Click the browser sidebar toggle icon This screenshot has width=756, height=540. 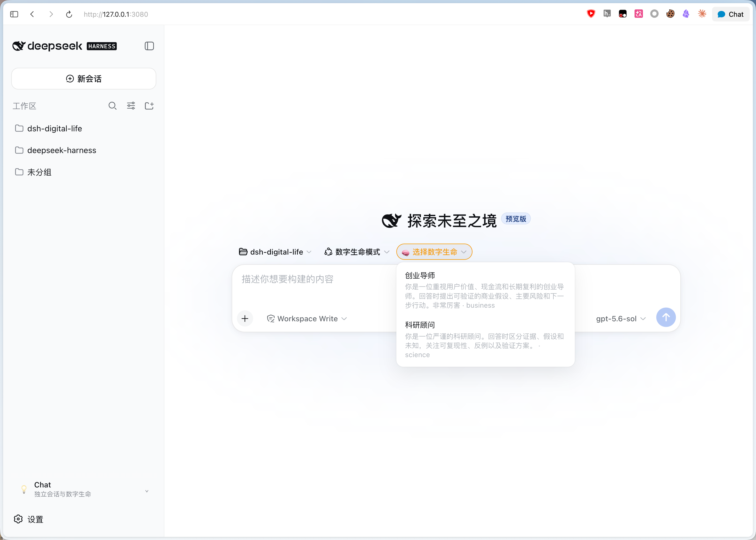(x=14, y=14)
